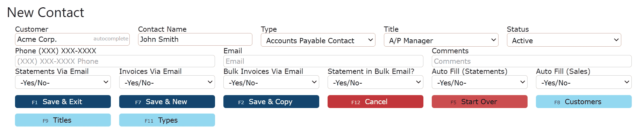Open Auto Fill (Sales) dropdown
The height and width of the screenshot is (131, 644).
[584, 82]
